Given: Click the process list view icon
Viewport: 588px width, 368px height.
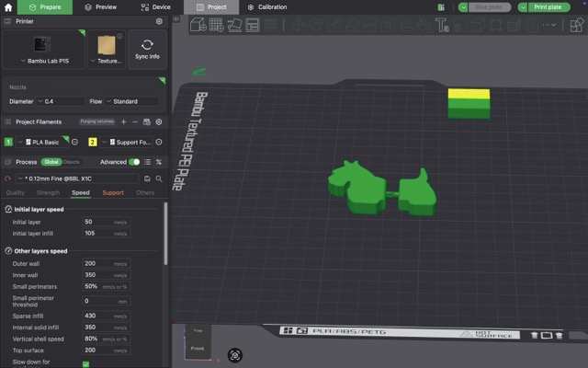Looking at the screenshot, I should click(x=147, y=162).
